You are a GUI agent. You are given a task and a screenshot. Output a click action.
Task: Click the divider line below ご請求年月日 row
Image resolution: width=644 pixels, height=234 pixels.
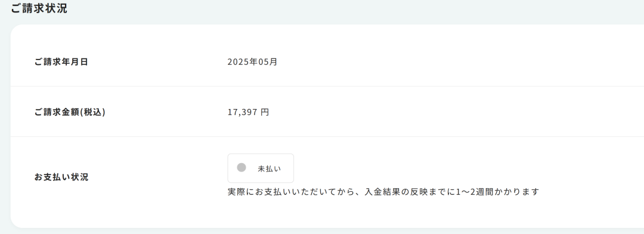[327, 86]
